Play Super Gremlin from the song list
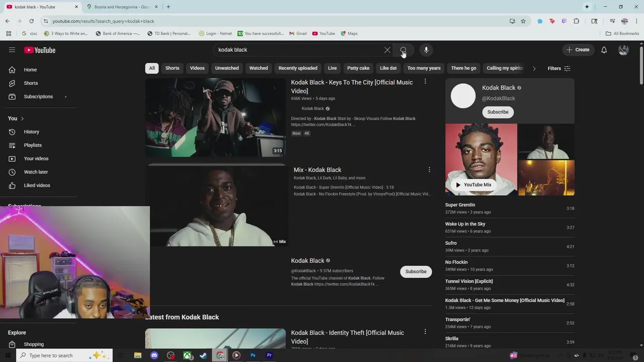The height and width of the screenshot is (362, 644). tap(510, 208)
